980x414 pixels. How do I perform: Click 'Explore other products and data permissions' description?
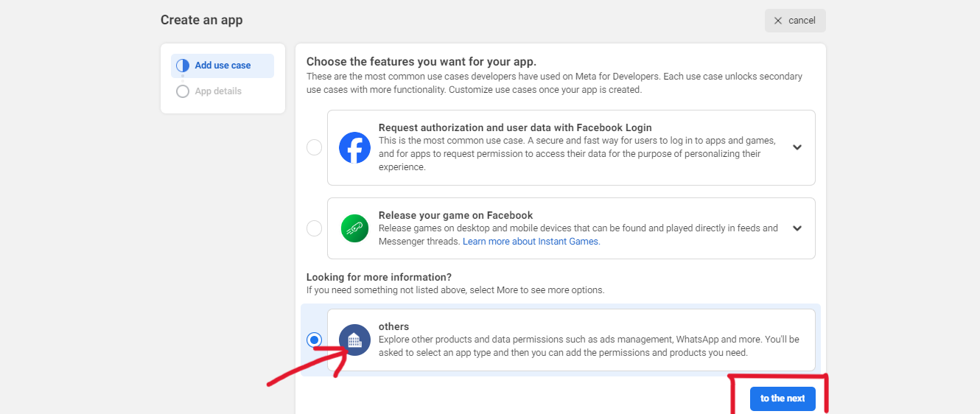pos(589,346)
